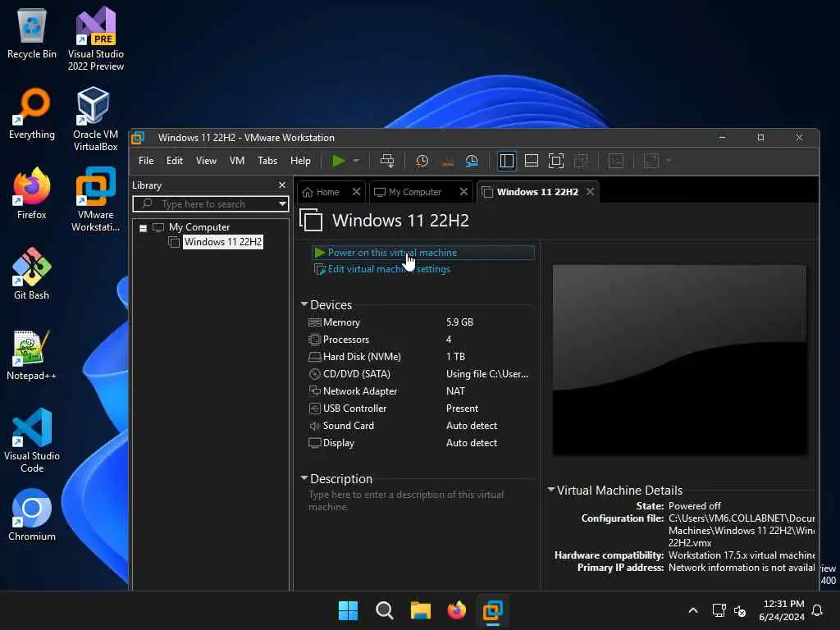840x630 pixels.
Task: Close the Windows 11 22H2 tab
Action: point(590,192)
